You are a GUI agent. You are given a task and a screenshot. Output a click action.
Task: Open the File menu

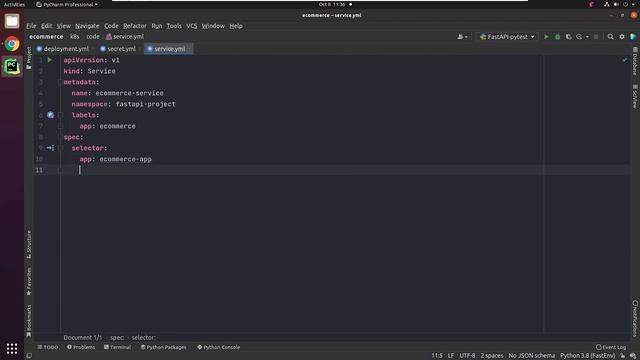pyautogui.click(x=31, y=26)
